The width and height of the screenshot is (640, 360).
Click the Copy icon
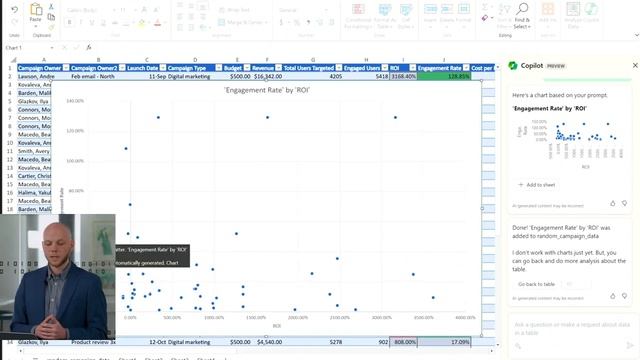click(51, 17)
